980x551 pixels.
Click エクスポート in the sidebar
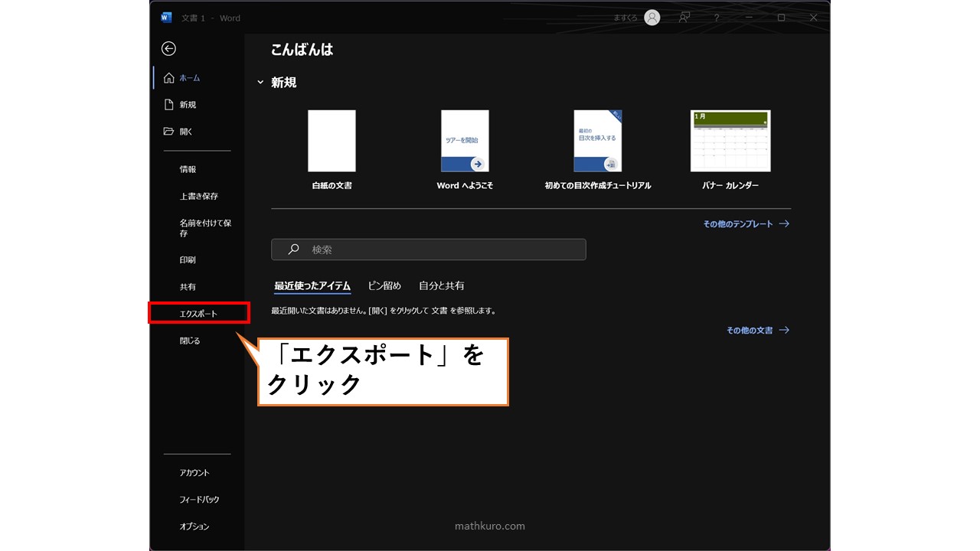point(198,314)
